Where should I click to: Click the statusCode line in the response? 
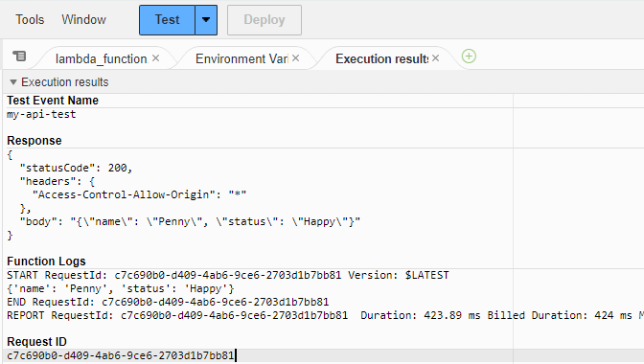point(76,168)
